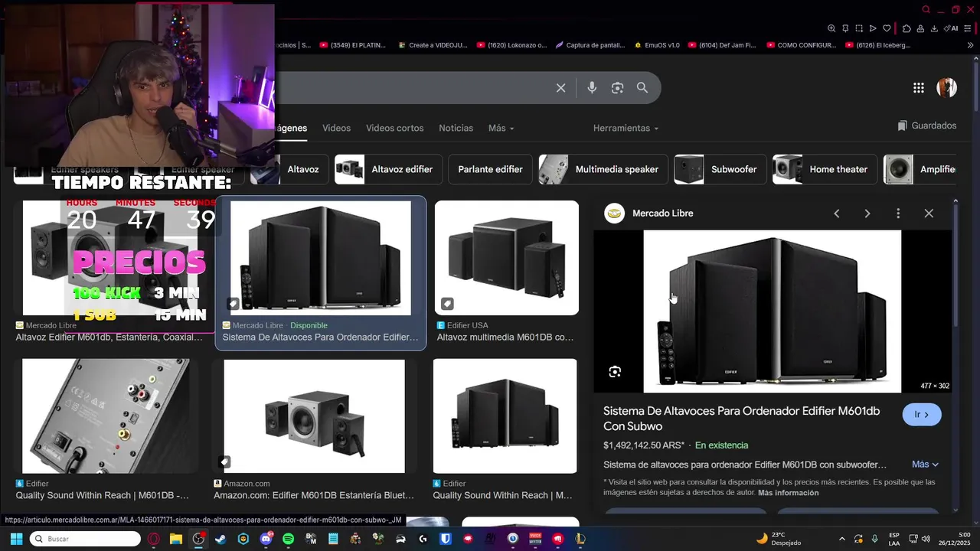
Task: Open bookmark '(6126) El Iceberg...'
Action: pos(878,45)
